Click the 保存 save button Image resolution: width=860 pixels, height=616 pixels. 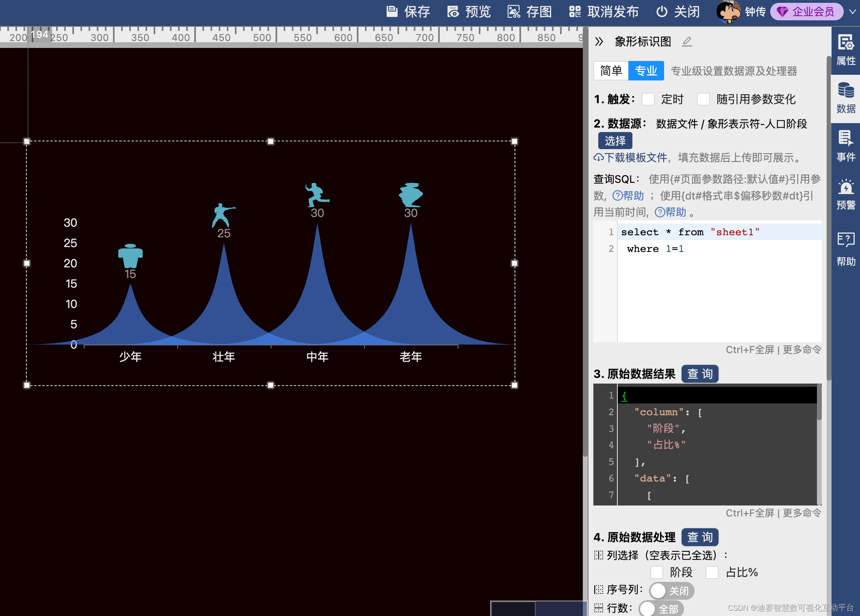coord(408,12)
